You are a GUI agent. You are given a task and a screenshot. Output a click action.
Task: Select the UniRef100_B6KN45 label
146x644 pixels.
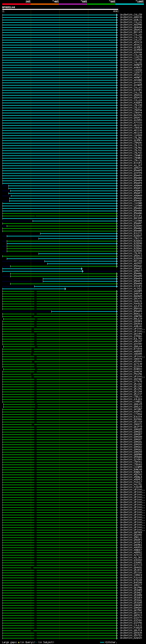click(x=131, y=296)
